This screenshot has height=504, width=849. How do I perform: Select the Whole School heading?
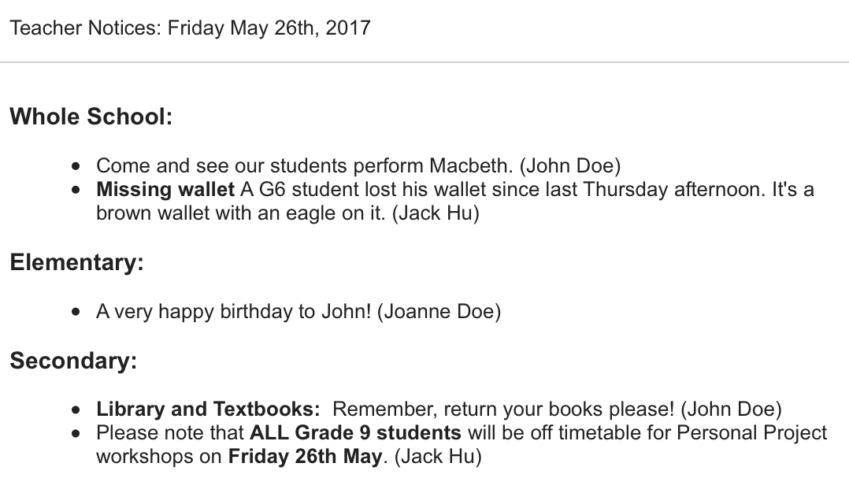pyautogui.click(x=91, y=117)
